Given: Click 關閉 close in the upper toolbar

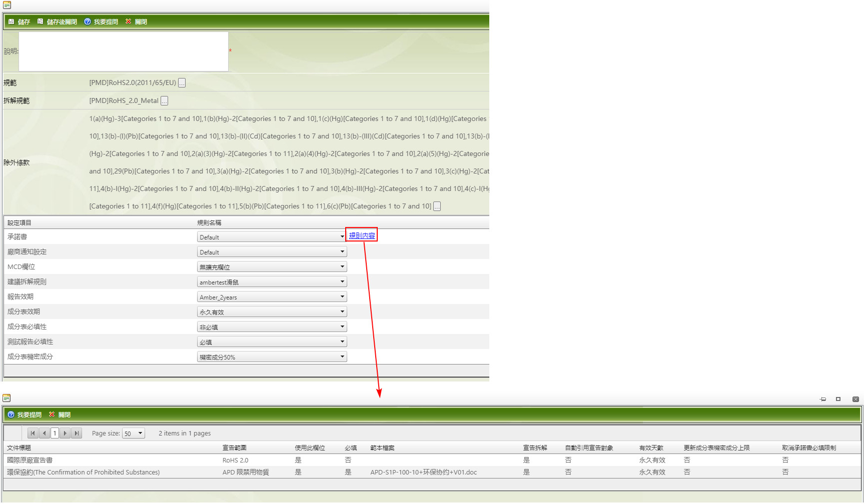Looking at the screenshot, I should pos(136,21).
